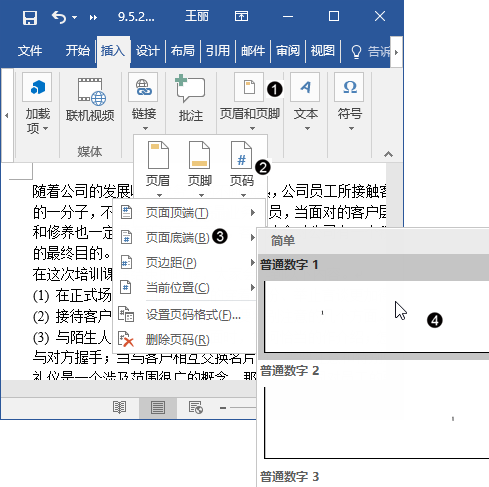Click the 普通数字 3 gallery label
Image resolution: width=489 pixels, height=487 pixels.
[x=289, y=477]
